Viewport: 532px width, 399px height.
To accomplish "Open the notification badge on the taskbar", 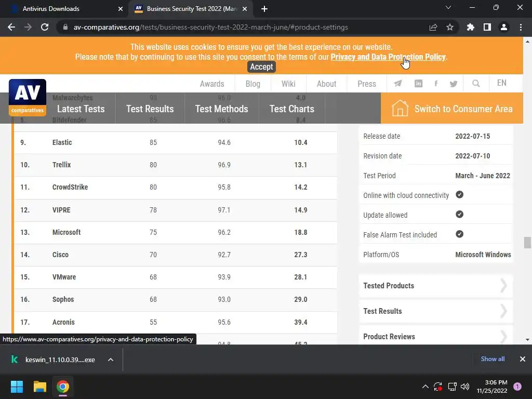I will pos(517,387).
